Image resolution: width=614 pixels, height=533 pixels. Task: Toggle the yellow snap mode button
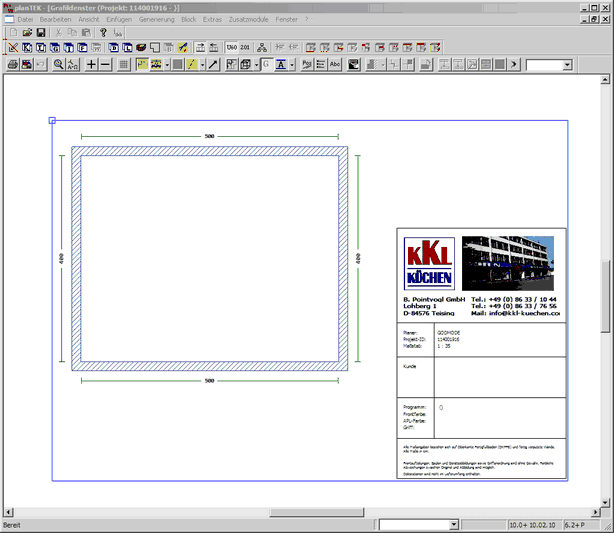click(141, 64)
